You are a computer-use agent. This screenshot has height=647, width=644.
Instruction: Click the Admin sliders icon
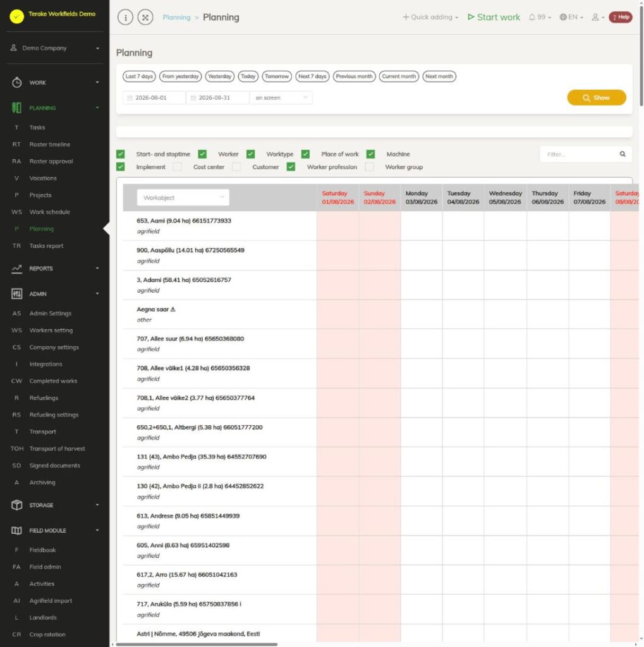click(16, 294)
